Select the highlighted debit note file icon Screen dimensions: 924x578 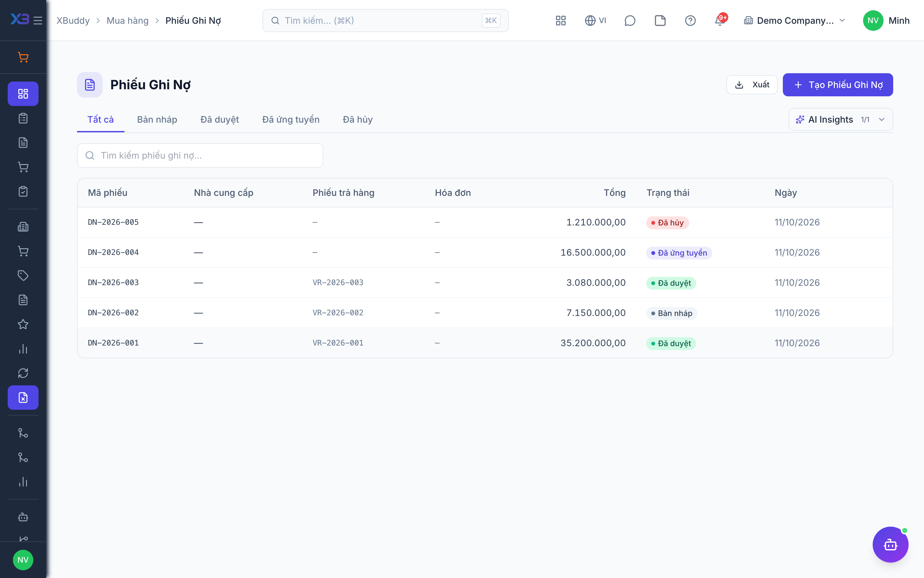[x=23, y=398]
